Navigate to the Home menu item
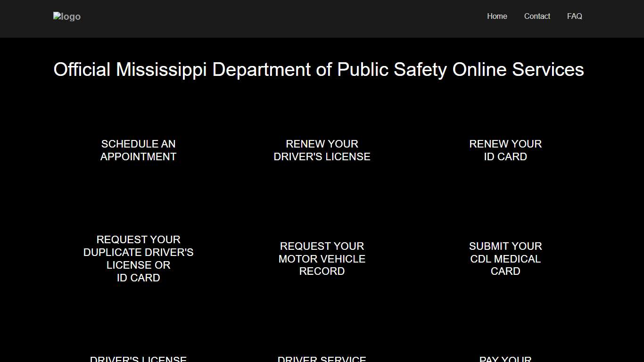The width and height of the screenshot is (644, 362). [x=497, y=16]
